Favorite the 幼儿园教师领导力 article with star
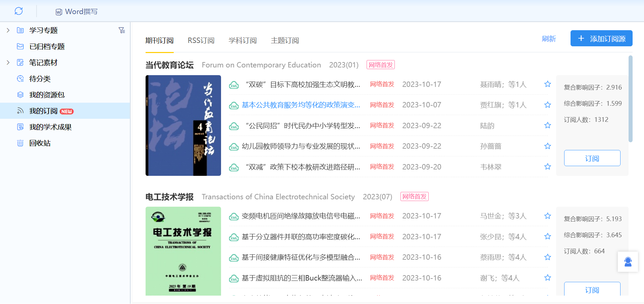644x304 pixels. (548, 146)
